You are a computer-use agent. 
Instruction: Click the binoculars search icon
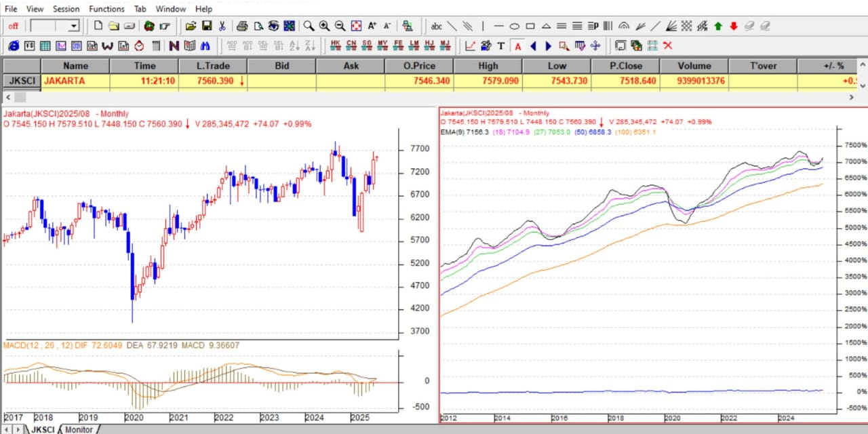(x=205, y=45)
